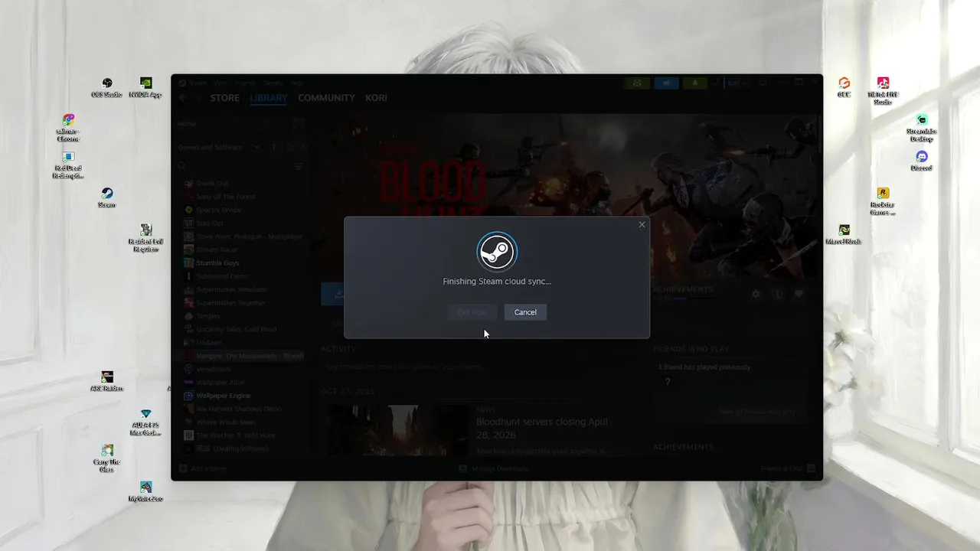
Task: Open Chrome desktop shortcut
Action: click(68, 129)
